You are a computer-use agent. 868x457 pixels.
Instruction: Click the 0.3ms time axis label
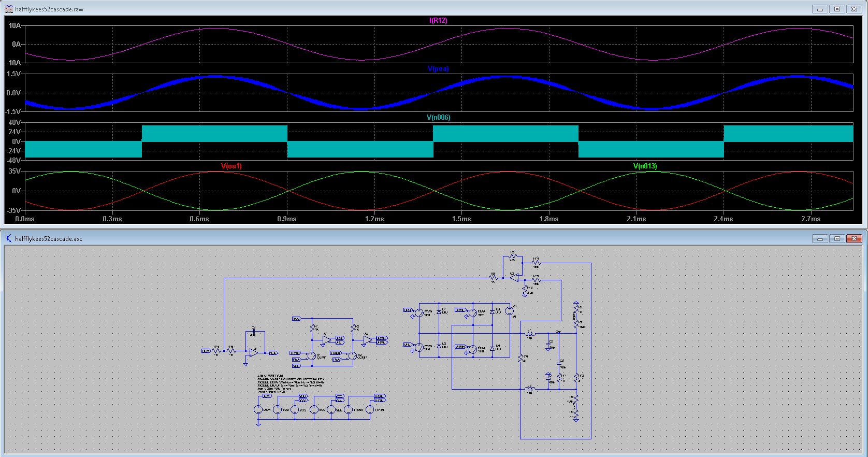pyautogui.click(x=112, y=219)
